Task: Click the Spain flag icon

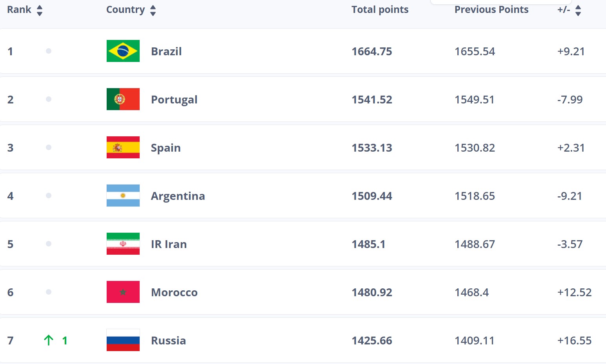Action: tap(123, 147)
